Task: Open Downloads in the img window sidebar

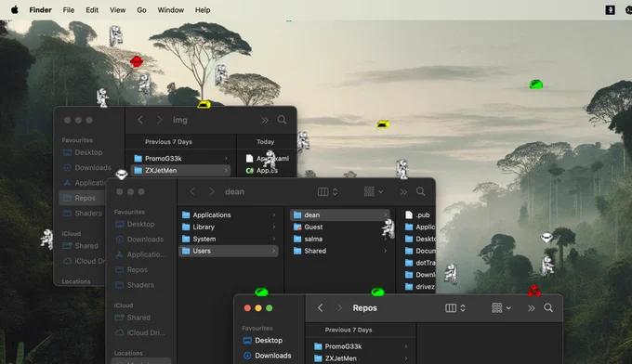Action: 87,167
